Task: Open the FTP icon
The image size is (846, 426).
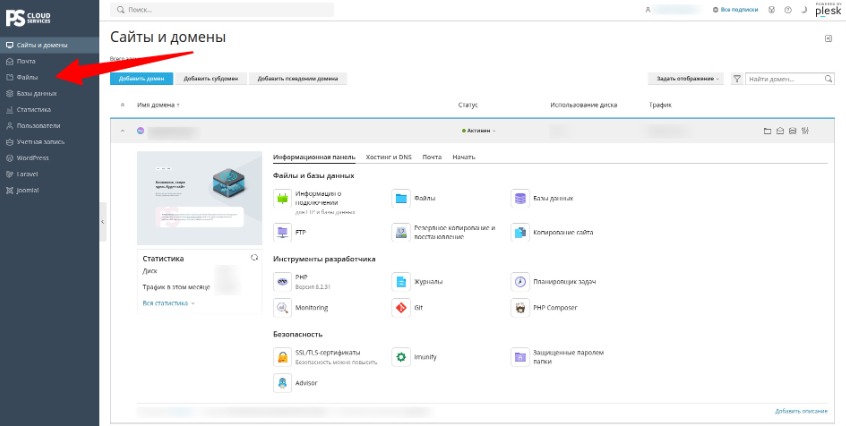Action: [282, 232]
